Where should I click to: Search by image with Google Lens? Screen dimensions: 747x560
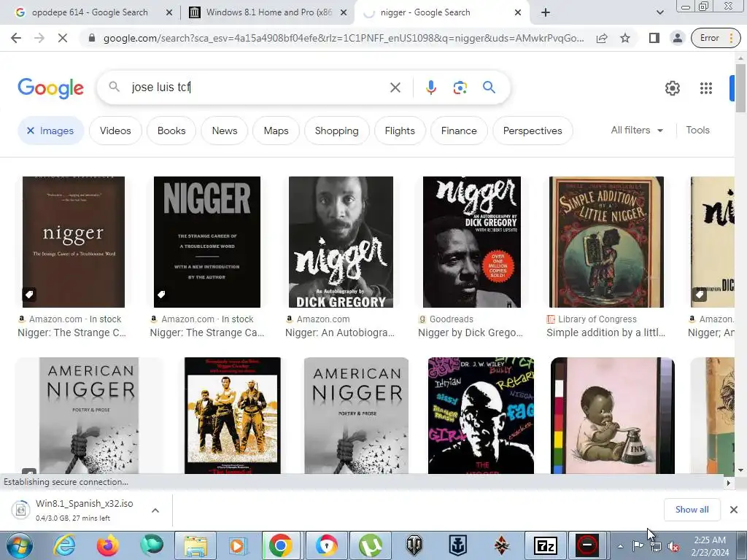(460, 87)
